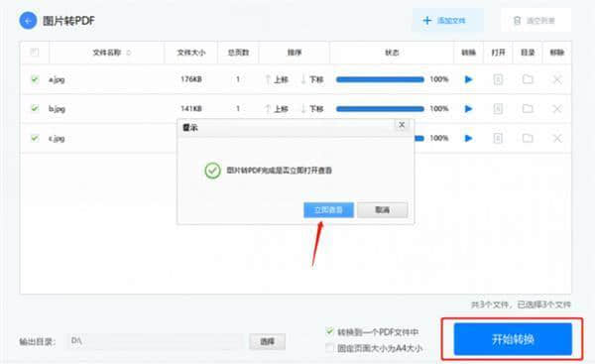Click the add files button
Image resolution: width=595 pixels, height=364 pixels.
click(447, 21)
